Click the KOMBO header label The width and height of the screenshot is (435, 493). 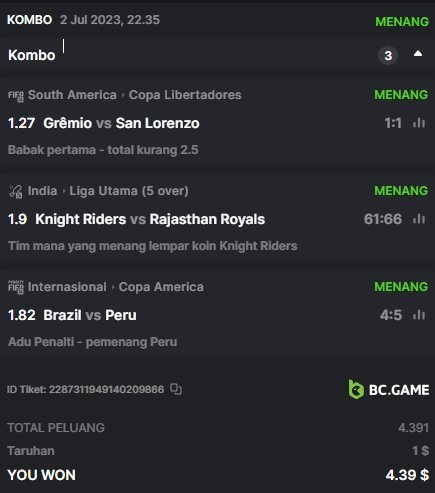point(30,20)
